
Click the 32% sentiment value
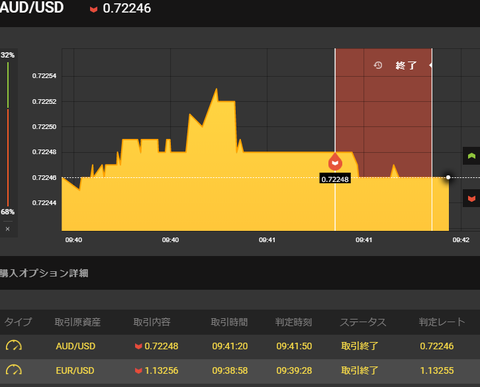(x=7, y=55)
